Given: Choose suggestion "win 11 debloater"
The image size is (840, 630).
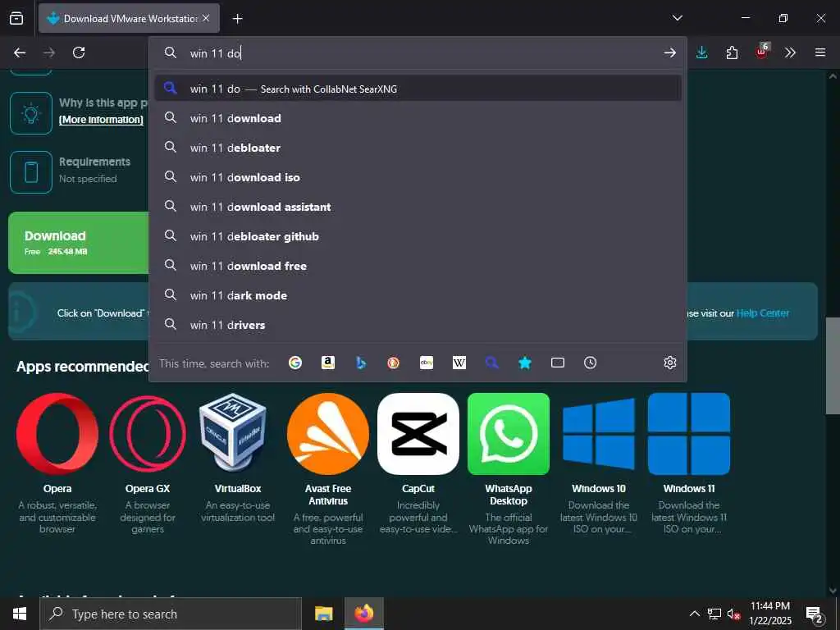Looking at the screenshot, I should tap(418, 148).
